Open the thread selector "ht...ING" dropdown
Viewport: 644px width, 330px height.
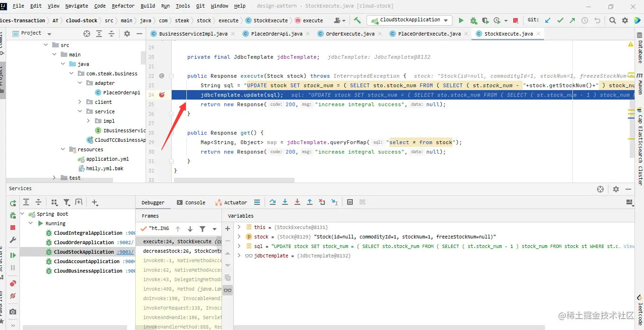[x=214, y=229]
